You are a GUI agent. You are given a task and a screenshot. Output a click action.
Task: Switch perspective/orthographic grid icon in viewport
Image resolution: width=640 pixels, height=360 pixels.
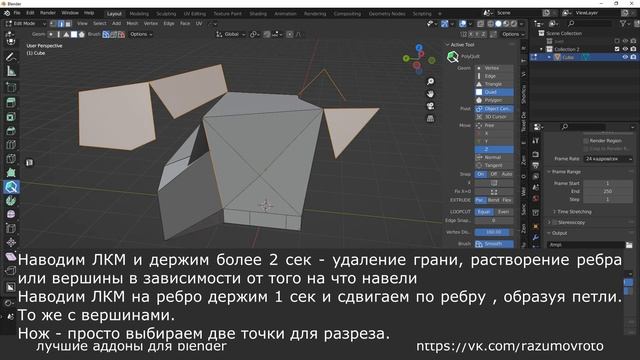[x=430, y=119]
